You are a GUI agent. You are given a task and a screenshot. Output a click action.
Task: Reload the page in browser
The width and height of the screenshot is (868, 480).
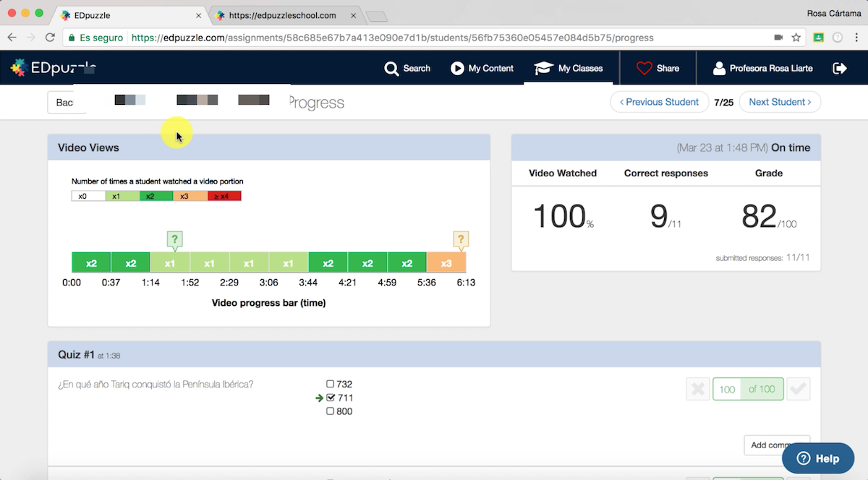(x=50, y=38)
